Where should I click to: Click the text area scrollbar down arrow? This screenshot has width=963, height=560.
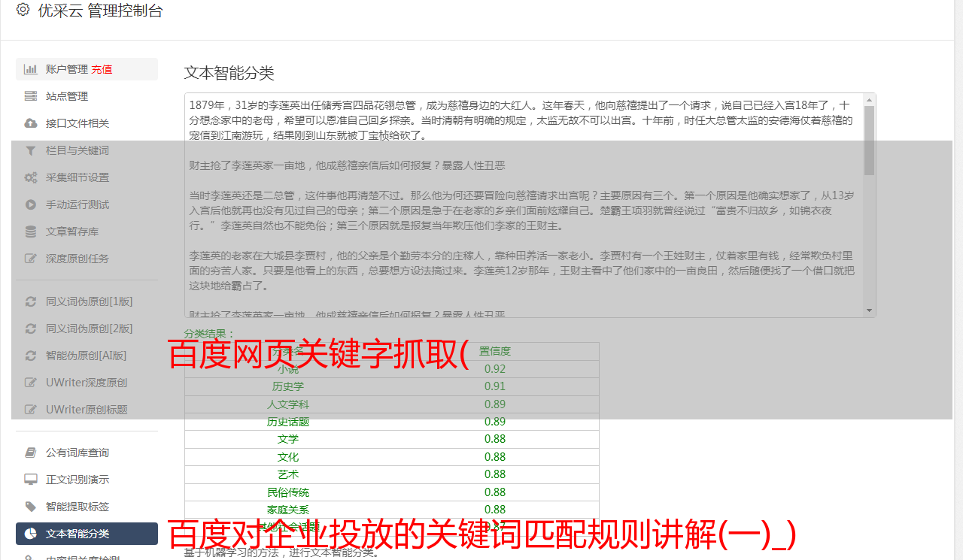pos(870,310)
